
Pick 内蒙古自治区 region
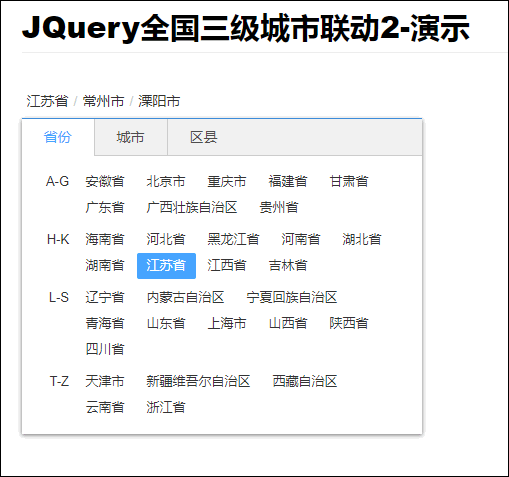(185, 297)
